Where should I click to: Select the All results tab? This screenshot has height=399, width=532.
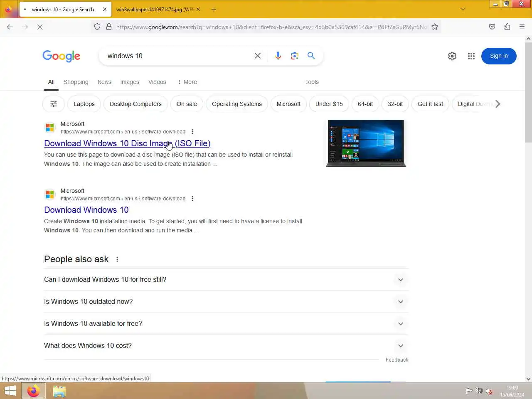click(x=51, y=82)
